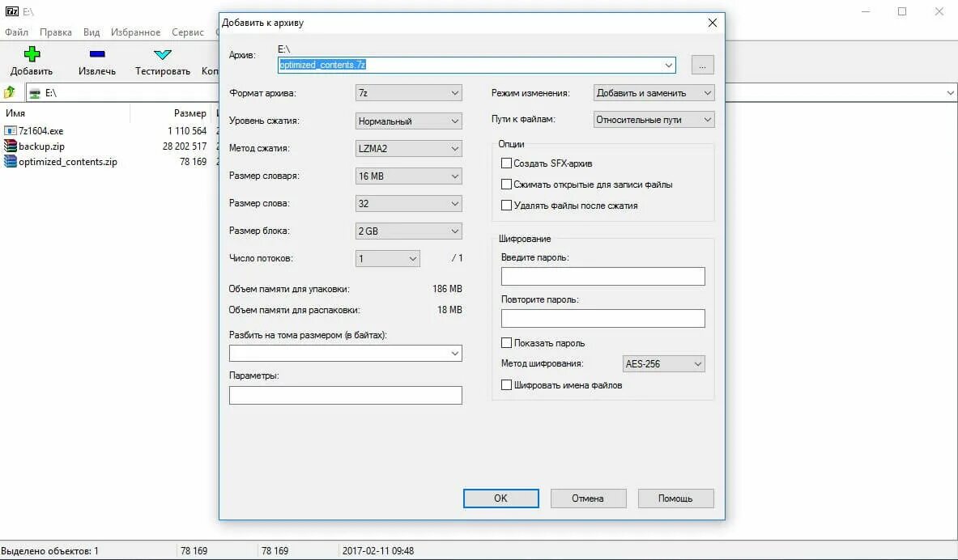Click the Отмена button
Image resolution: width=958 pixels, height=560 pixels.
588,498
